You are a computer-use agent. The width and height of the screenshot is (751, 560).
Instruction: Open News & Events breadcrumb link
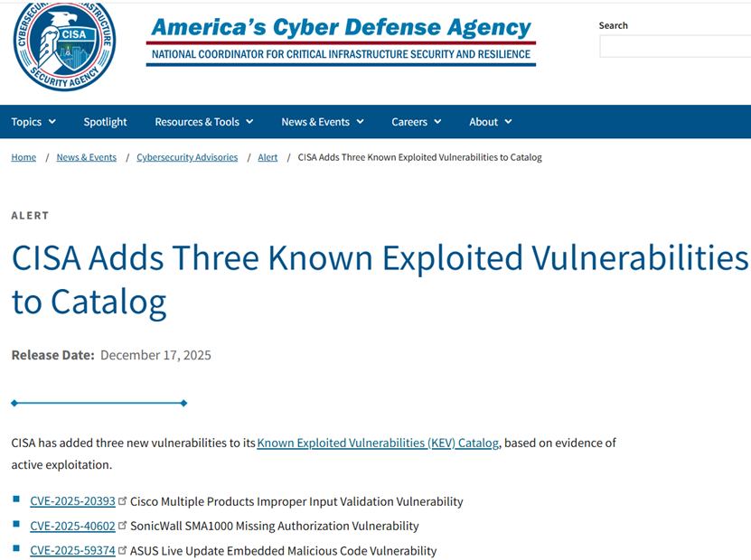pyautogui.click(x=86, y=157)
